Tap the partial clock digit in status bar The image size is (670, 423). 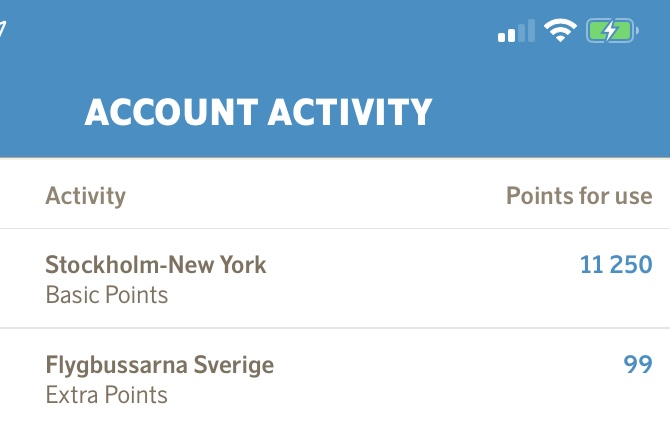[3, 31]
